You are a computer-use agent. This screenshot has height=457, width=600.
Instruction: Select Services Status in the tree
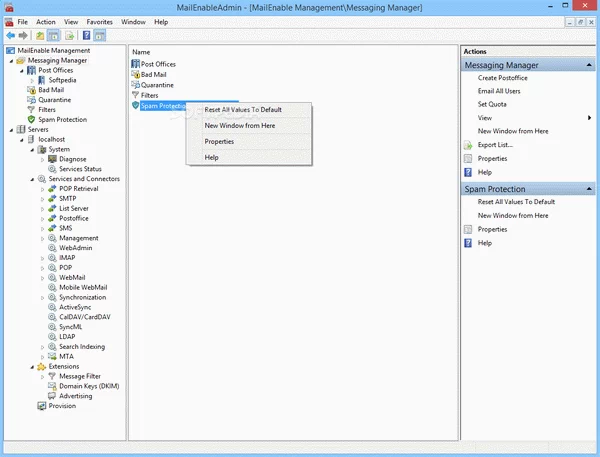80,169
